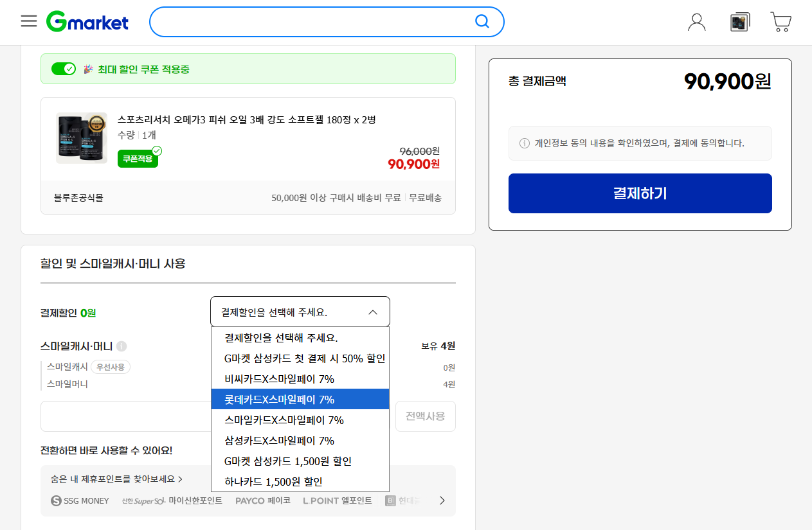The width and height of the screenshot is (812, 530).
Task: Open the shopping cart icon
Action: [780, 21]
